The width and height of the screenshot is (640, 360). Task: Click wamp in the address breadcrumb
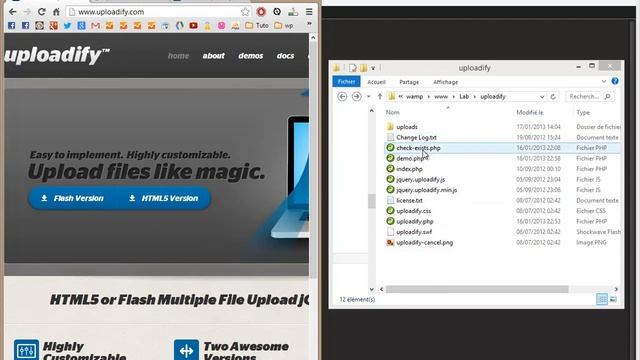click(x=414, y=97)
